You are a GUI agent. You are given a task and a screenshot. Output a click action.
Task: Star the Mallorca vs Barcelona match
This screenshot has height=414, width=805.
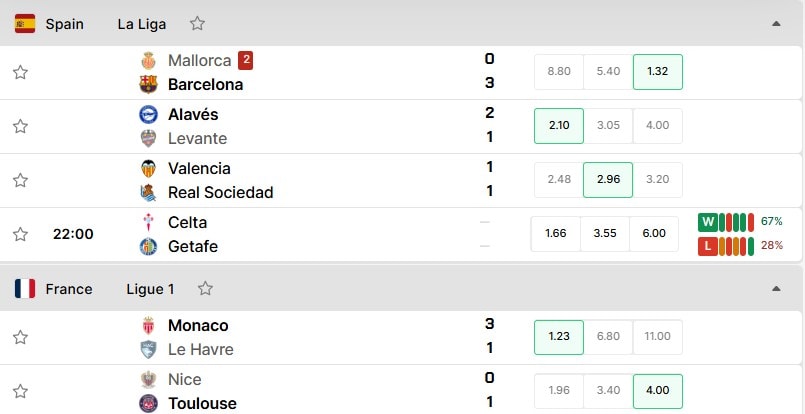pyautogui.click(x=20, y=72)
